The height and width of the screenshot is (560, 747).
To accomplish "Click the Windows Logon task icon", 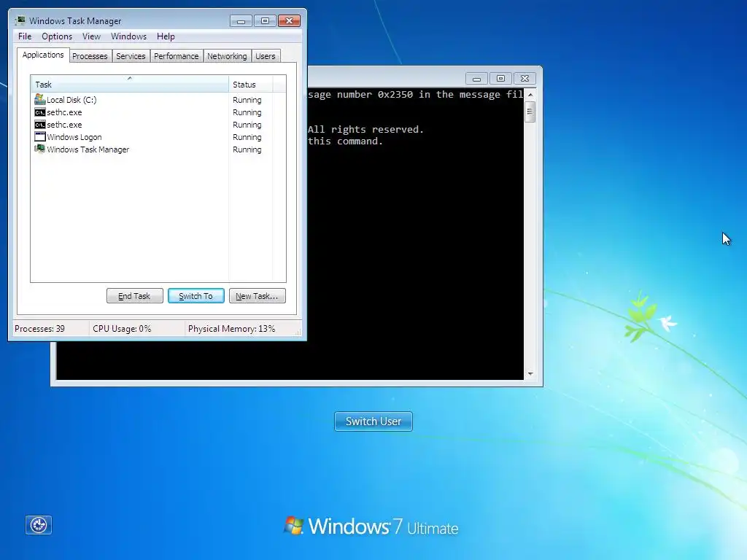I will click(x=40, y=136).
